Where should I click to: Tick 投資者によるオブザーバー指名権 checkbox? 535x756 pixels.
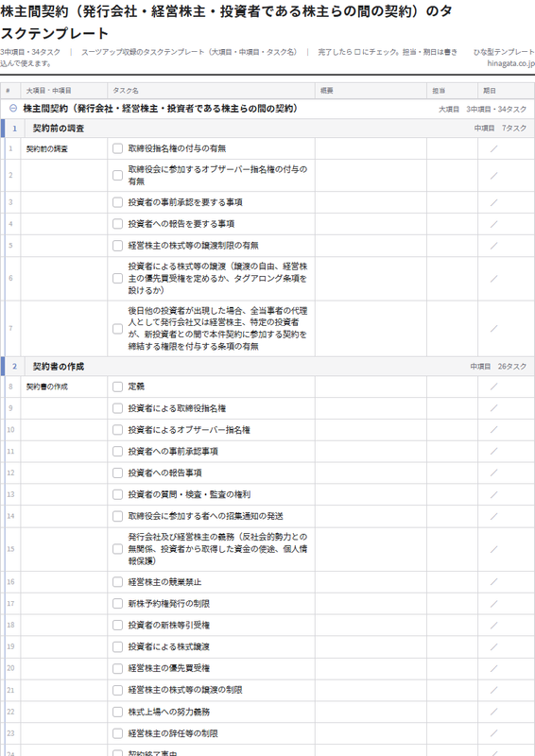tap(118, 430)
